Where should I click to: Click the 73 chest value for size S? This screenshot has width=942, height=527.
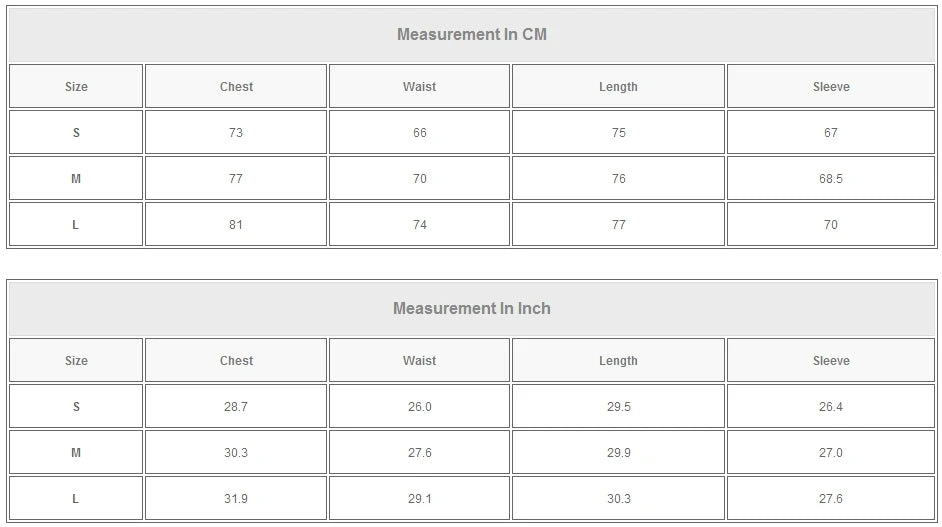[236, 133]
